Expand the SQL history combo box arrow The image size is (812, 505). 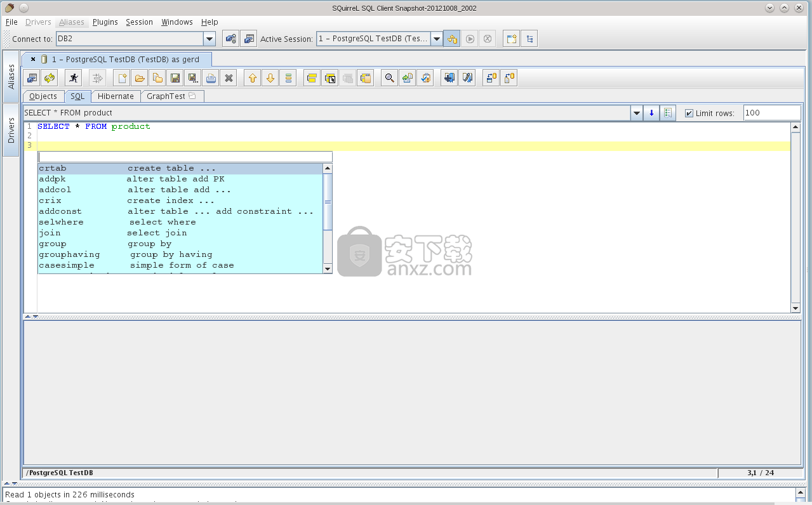(x=637, y=113)
